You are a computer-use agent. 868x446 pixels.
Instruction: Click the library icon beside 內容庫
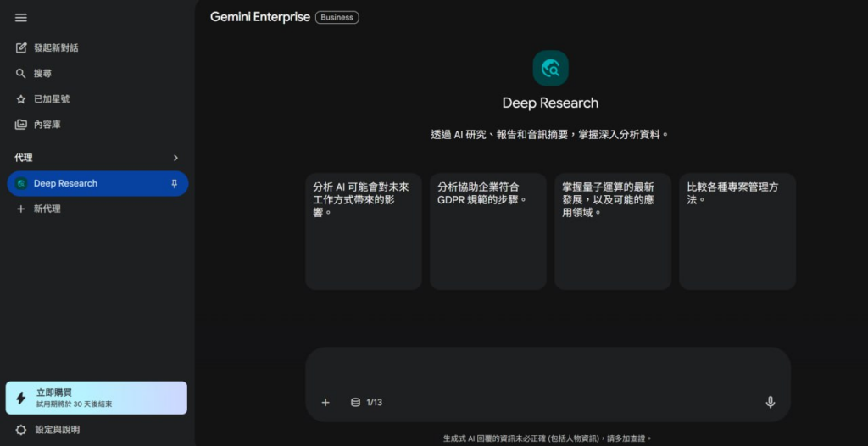21,125
